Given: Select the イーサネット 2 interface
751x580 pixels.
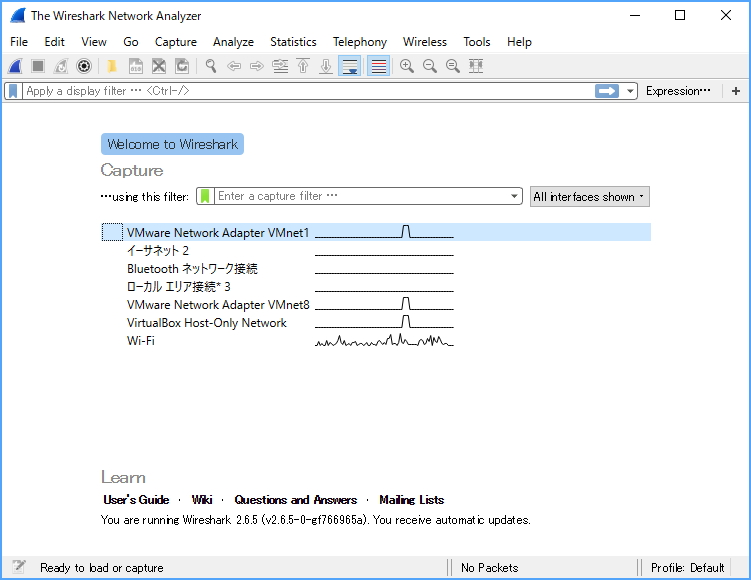Looking at the screenshot, I should (x=376, y=250).
